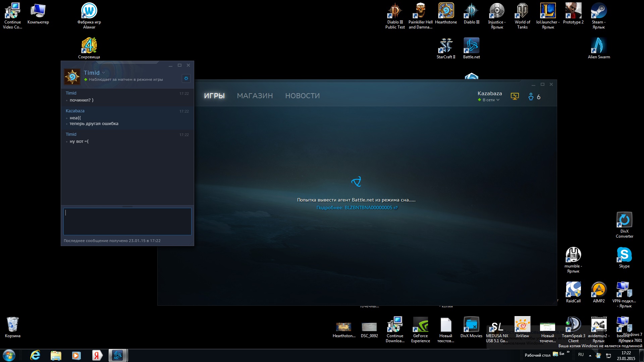This screenshot has width=644, height=362.
Task: Switch to the ИГРЫ tab in Battle.net
Action: click(214, 96)
